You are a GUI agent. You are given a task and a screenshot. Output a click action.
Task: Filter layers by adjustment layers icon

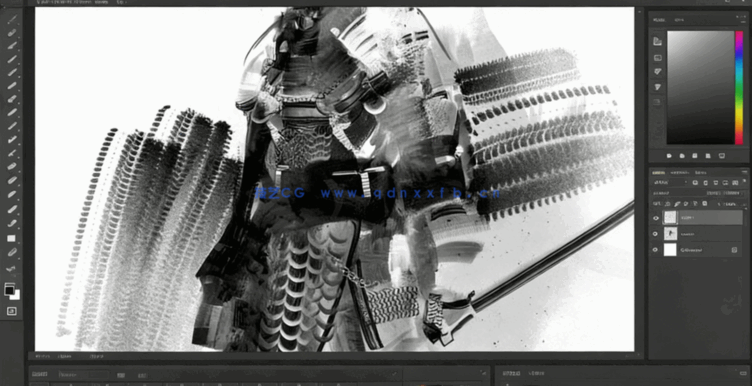click(x=705, y=183)
